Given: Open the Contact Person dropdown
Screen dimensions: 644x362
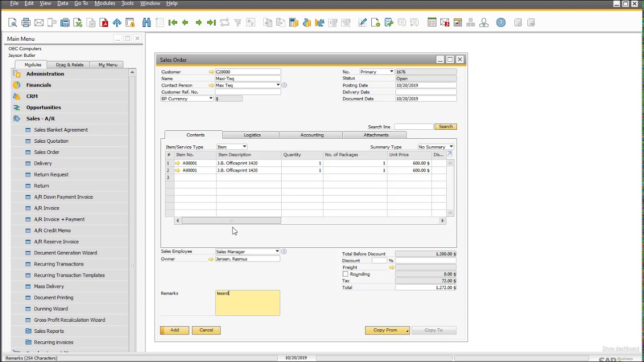Looking at the screenshot, I should tap(278, 85).
